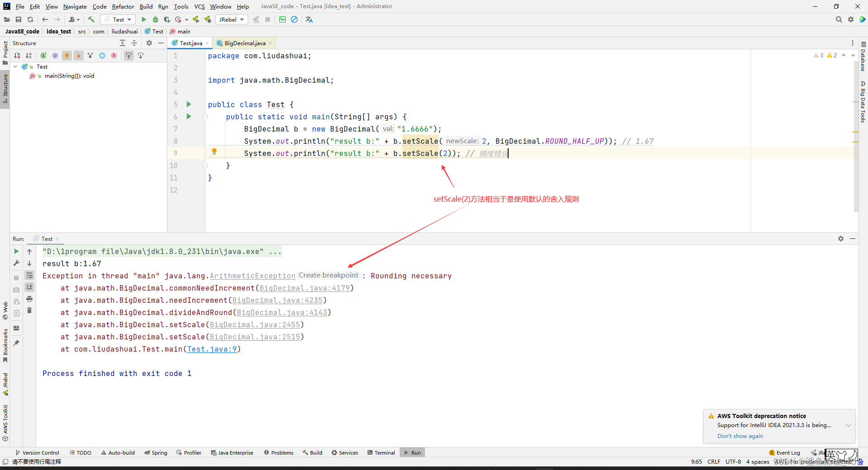The image size is (868, 470).
Task: Click the Reload from Disk icon
Action: pos(30,19)
